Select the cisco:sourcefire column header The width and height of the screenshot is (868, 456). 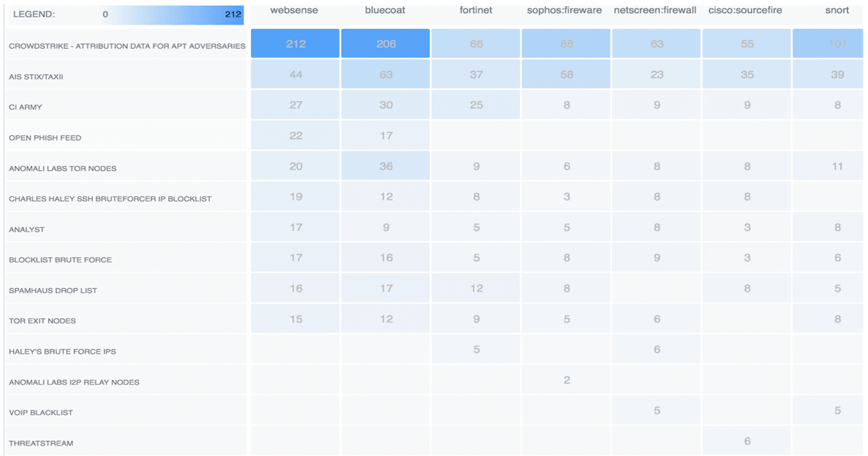pyautogui.click(x=746, y=10)
